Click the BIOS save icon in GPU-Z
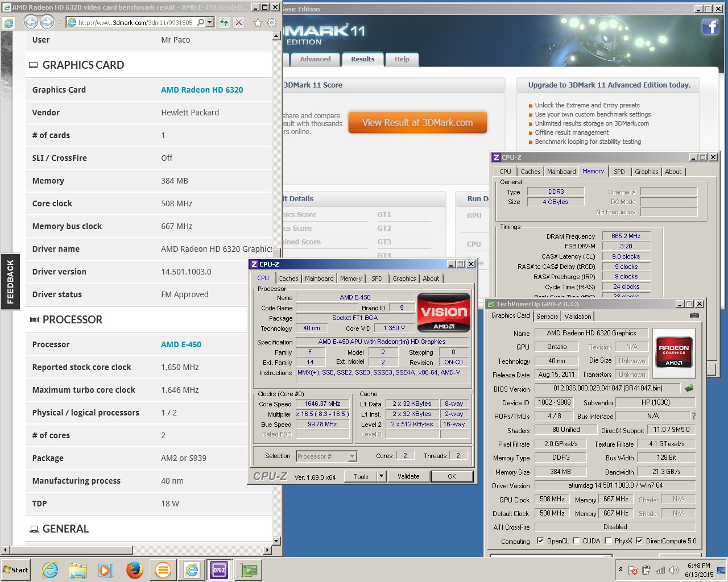The height and width of the screenshot is (582, 728). (689, 388)
